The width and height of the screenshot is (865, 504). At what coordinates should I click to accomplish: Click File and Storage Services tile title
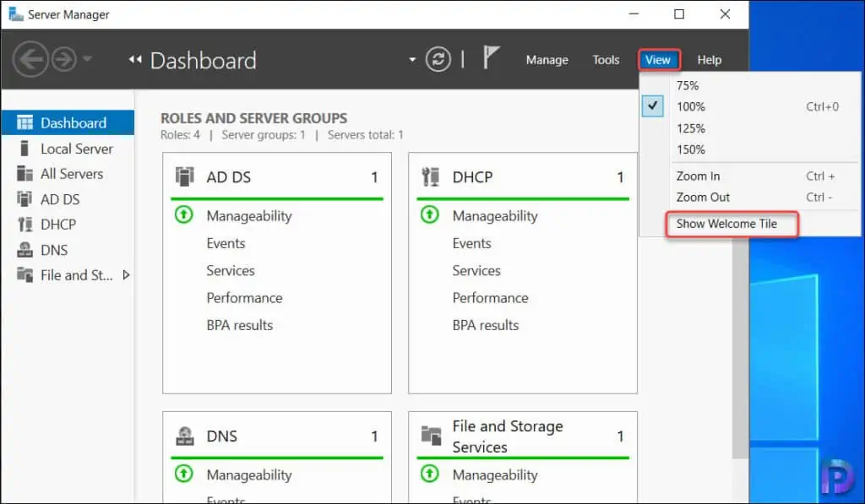pos(508,436)
